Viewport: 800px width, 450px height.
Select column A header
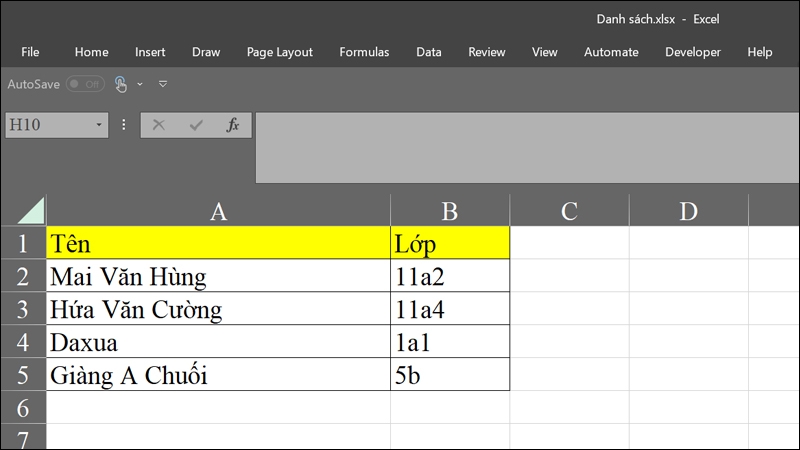pos(218,211)
